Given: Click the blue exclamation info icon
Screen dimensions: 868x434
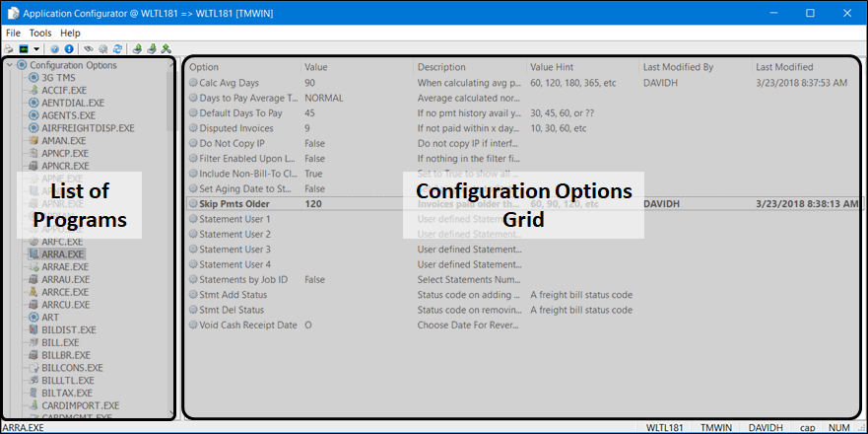Looking at the screenshot, I should click(69, 48).
